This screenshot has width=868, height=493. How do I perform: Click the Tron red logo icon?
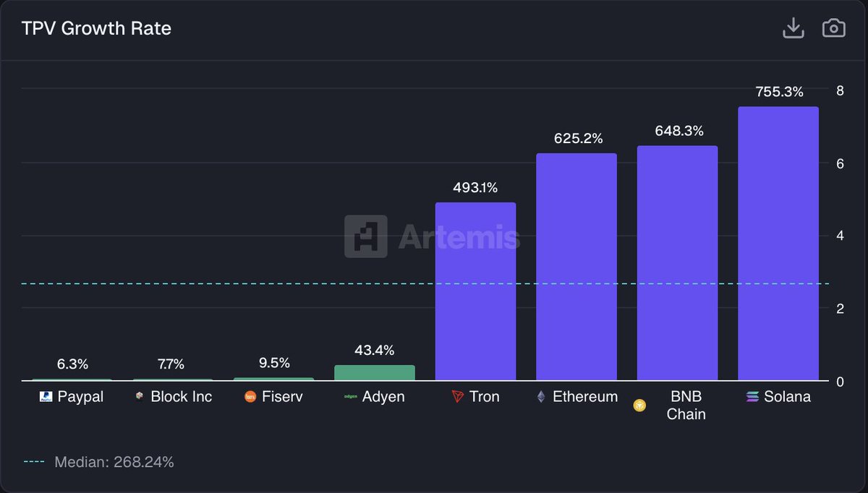coord(456,397)
